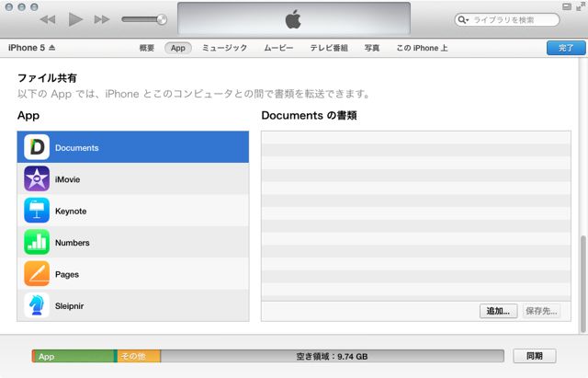Image resolution: width=588 pixels, height=378 pixels.
Task: Click the vertical scrollbar thumb
Action: (x=583, y=284)
